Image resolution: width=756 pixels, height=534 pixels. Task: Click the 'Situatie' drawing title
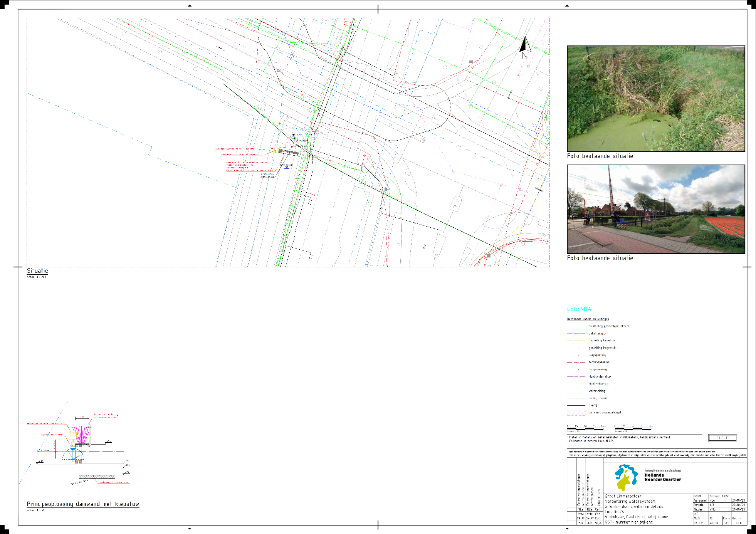point(37,271)
